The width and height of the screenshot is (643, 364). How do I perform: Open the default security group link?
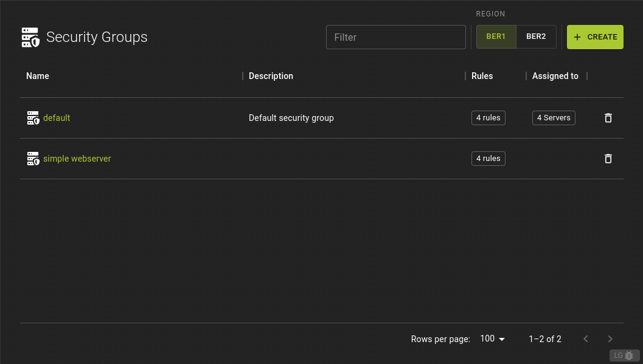(57, 118)
